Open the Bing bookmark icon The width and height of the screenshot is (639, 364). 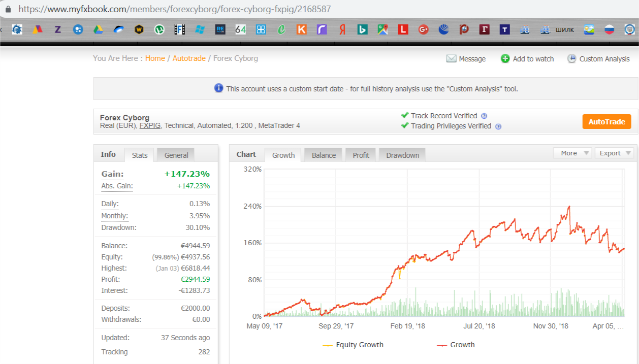tap(362, 29)
